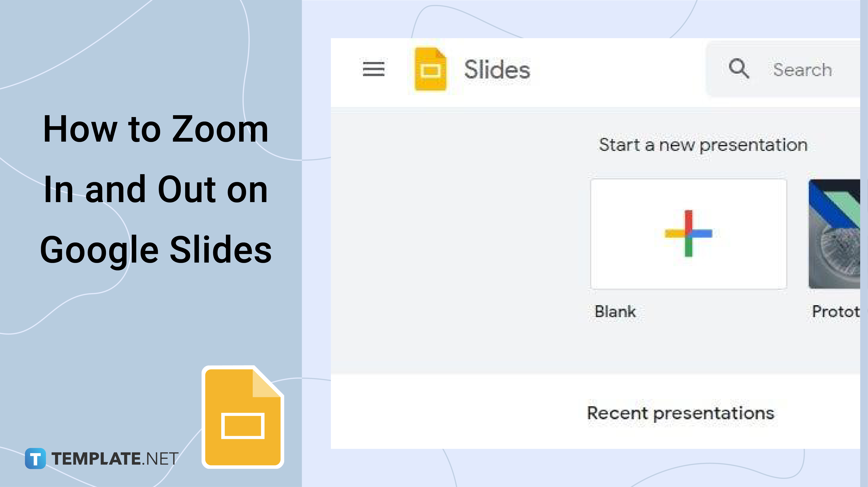Select the "Blank" label under the thumbnail
The image size is (868, 487).
click(x=615, y=311)
